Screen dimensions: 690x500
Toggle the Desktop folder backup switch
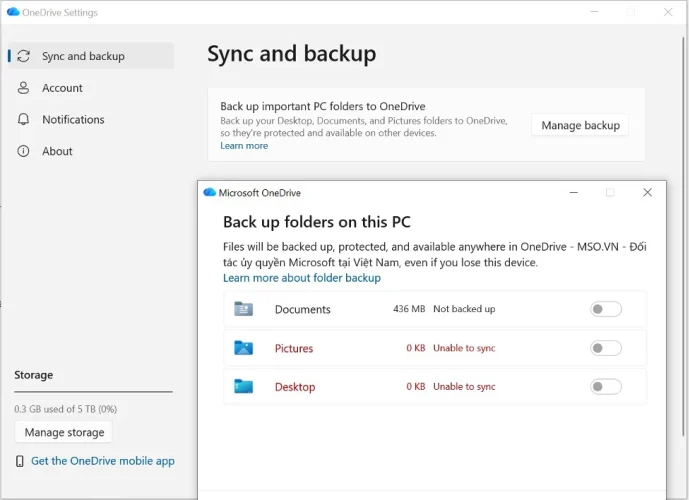pos(606,386)
